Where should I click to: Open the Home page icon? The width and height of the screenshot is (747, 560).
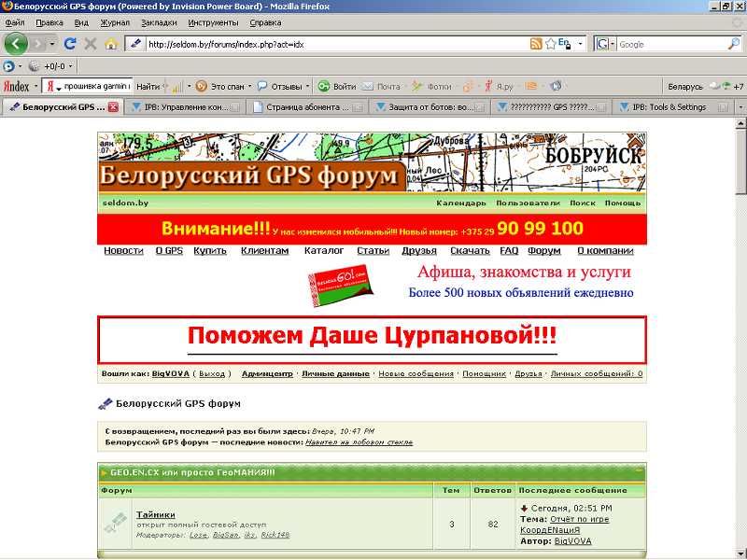tap(111, 44)
